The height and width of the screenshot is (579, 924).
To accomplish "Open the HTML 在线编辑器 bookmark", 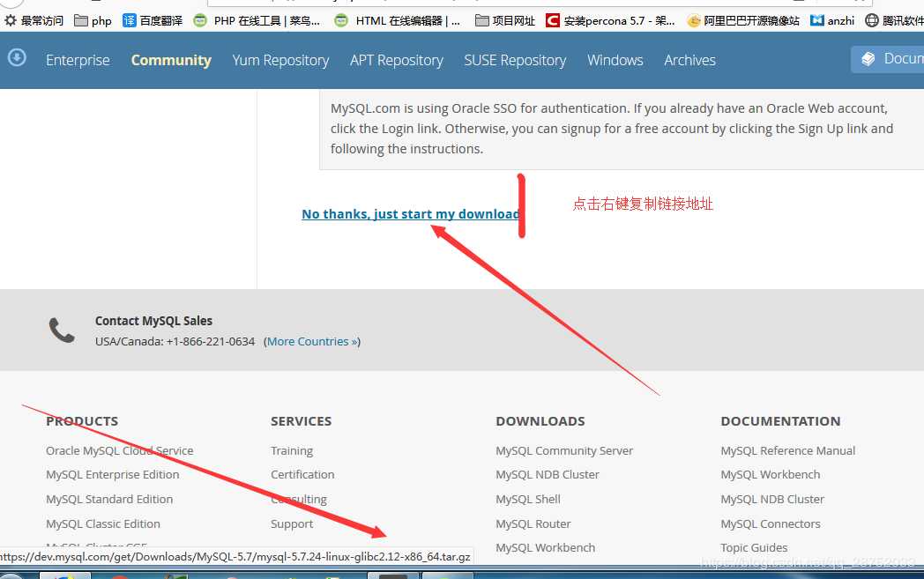I will pos(397,20).
